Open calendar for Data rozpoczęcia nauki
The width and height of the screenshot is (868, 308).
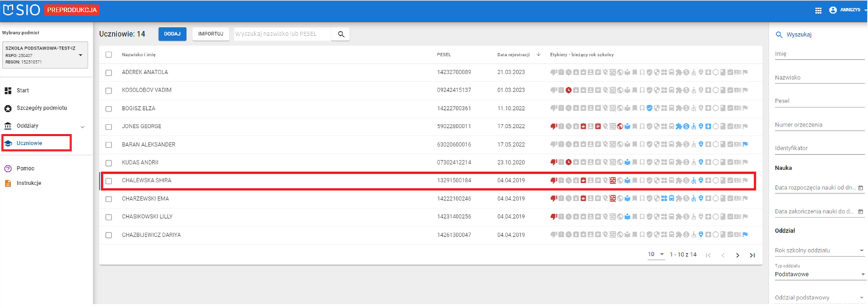[x=860, y=188]
